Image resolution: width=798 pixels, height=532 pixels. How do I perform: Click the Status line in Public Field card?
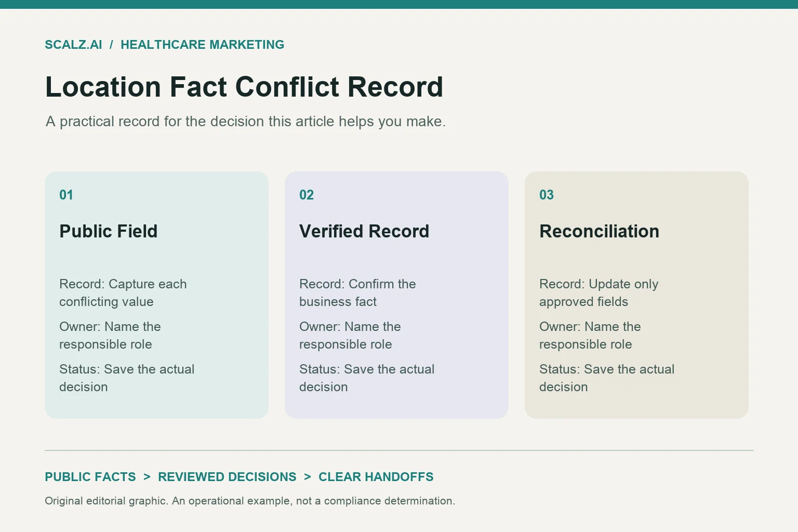(x=127, y=378)
